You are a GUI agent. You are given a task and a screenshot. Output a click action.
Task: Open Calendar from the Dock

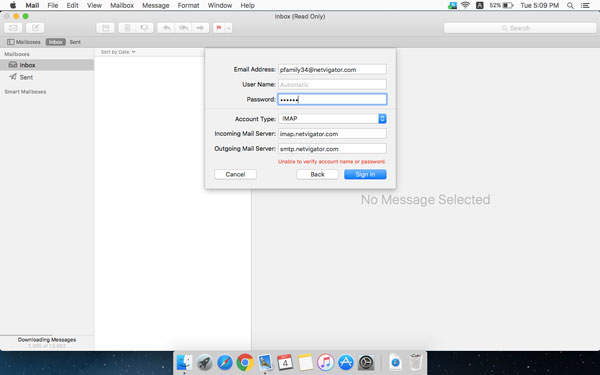(x=285, y=362)
